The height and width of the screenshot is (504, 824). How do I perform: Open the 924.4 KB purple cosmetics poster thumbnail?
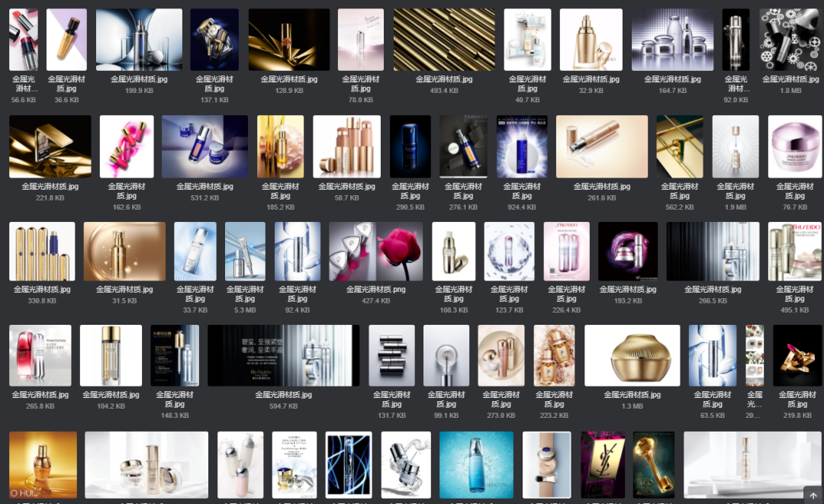pyautogui.click(x=522, y=146)
